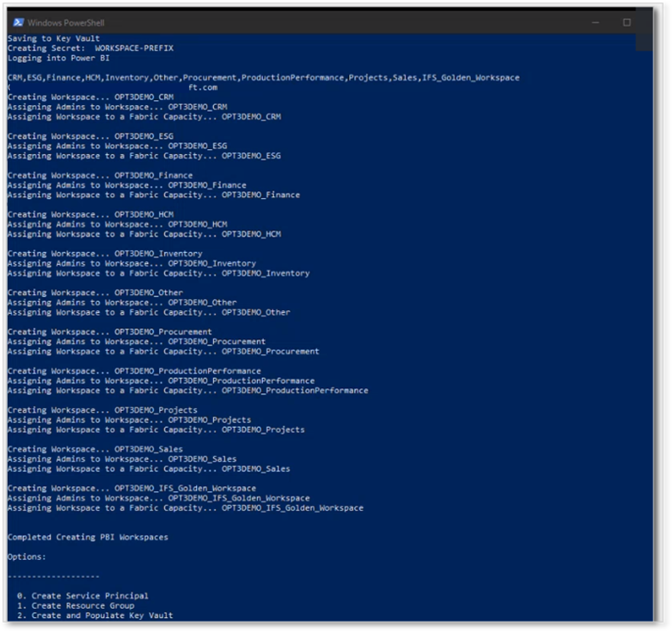Image resolution: width=672 pixels, height=631 pixels.
Task: Click 'Completed Creating PBI Workspaces' message
Action: click(x=88, y=538)
